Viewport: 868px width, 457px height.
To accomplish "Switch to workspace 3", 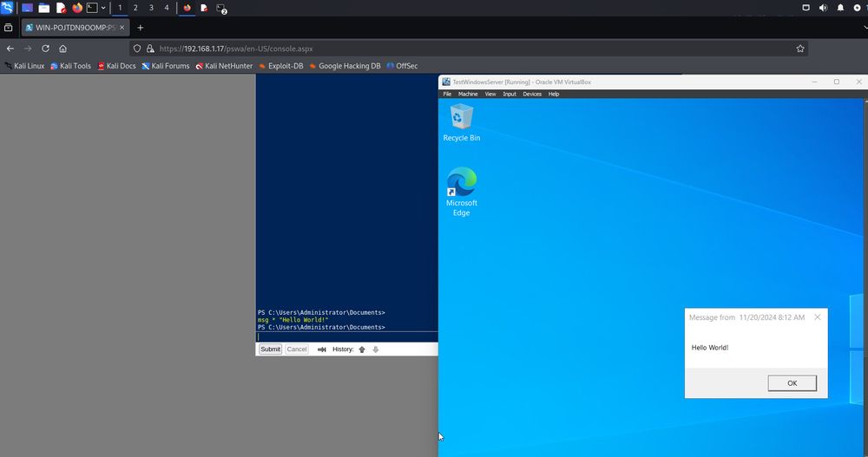I will [151, 8].
